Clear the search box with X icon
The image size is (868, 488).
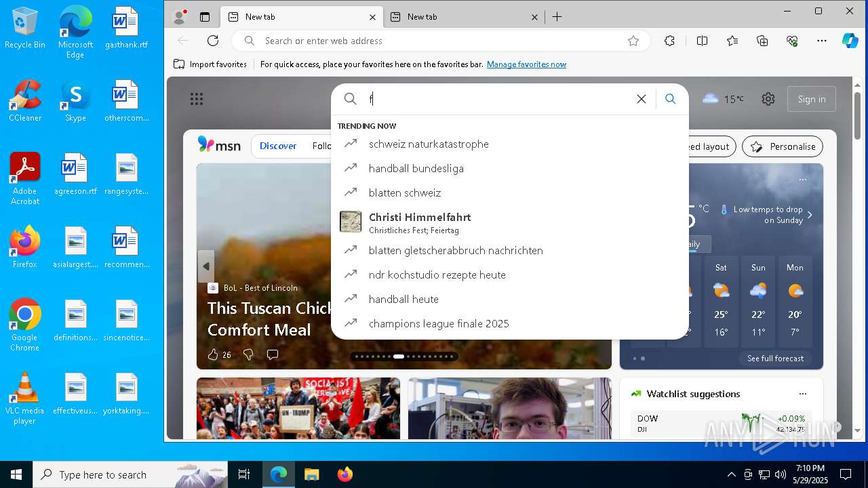pos(642,99)
